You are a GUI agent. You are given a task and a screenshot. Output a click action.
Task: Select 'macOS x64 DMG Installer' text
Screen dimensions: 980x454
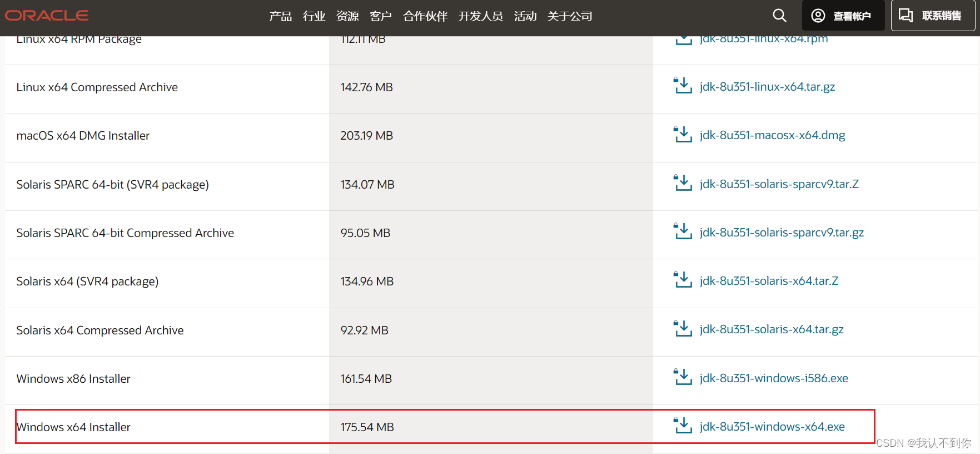[x=83, y=136]
